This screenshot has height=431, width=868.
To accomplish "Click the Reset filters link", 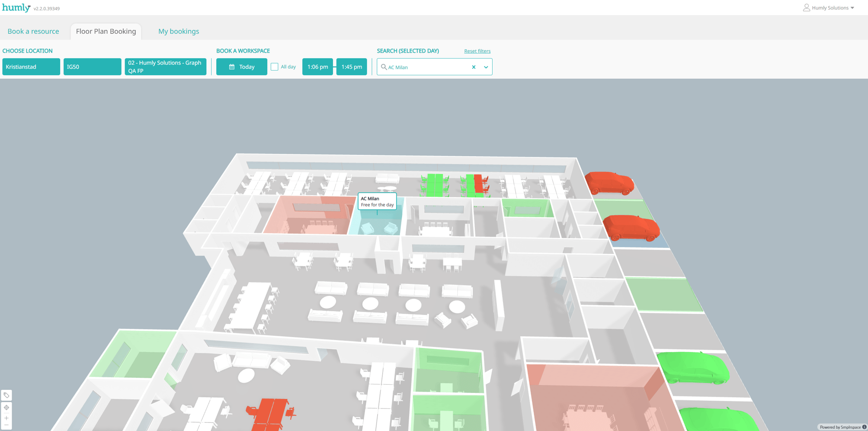I will coord(477,51).
